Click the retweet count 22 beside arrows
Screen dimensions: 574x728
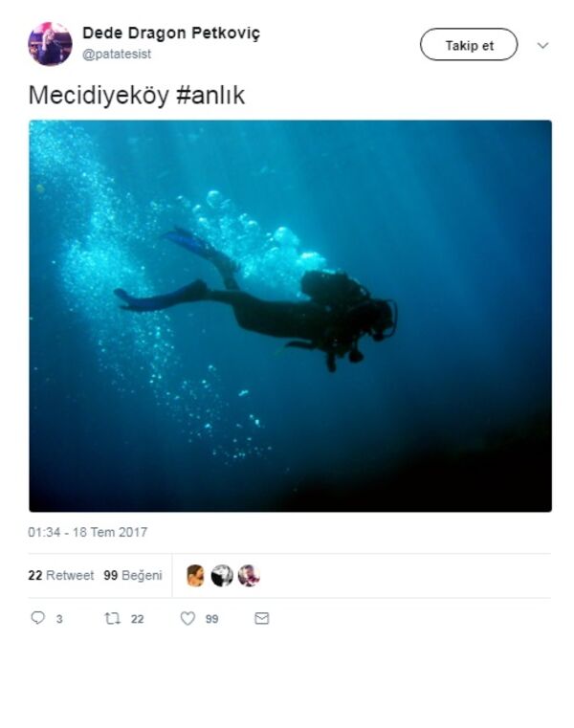137,619
